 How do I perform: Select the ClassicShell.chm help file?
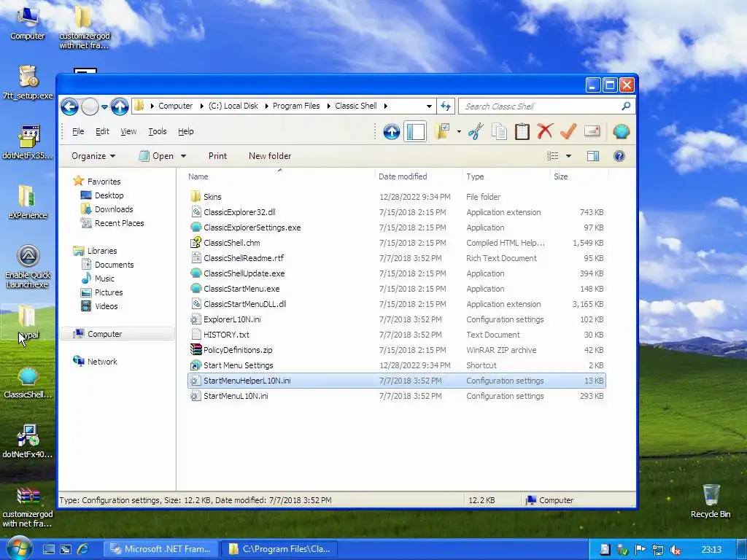[231, 243]
